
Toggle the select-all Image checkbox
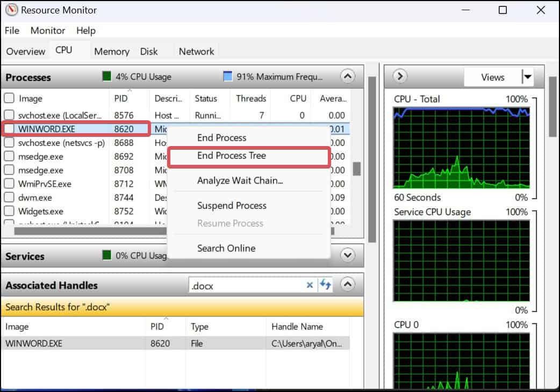pyautogui.click(x=9, y=98)
